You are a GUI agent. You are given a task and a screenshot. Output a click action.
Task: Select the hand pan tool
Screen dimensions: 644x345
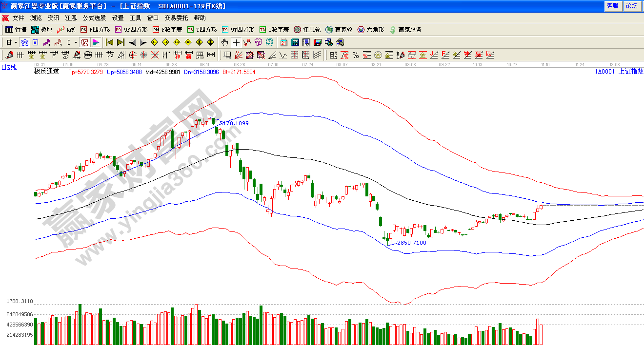pos(224,42)
